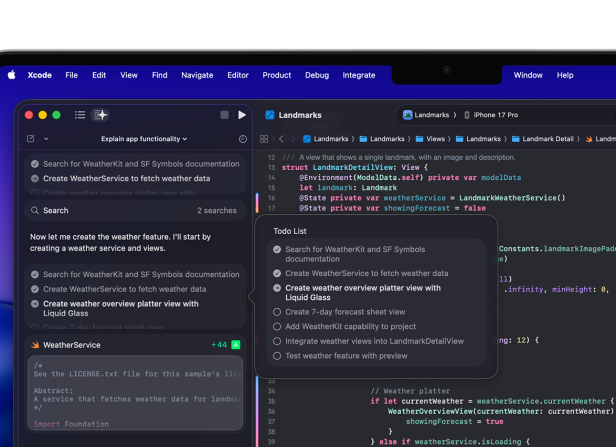Click top chat card Create WeatherService item

click(121, 178)
